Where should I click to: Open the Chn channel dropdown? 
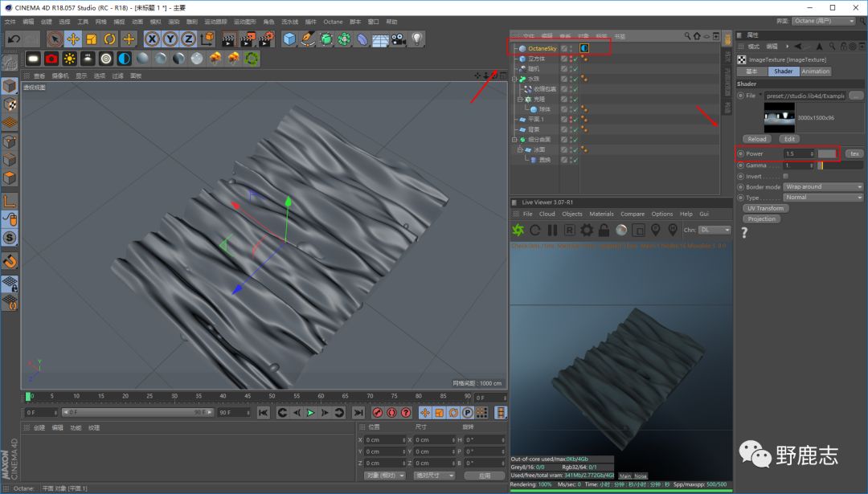[715, 231]
